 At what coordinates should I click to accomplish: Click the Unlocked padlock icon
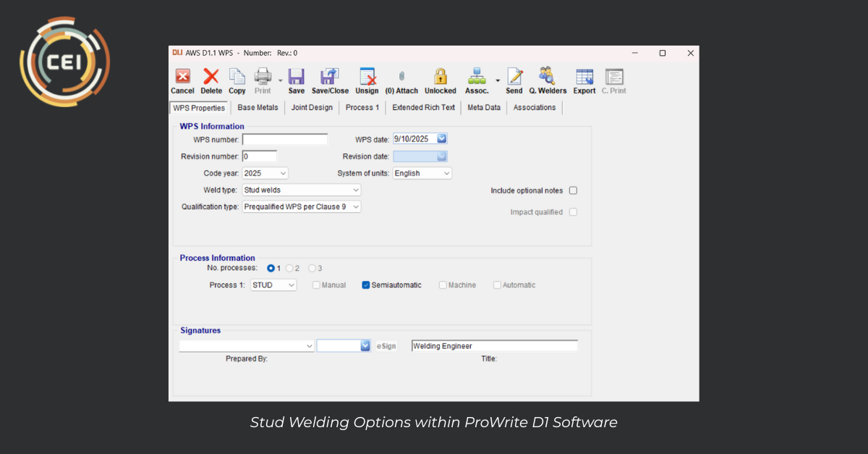tap(440, 77)
